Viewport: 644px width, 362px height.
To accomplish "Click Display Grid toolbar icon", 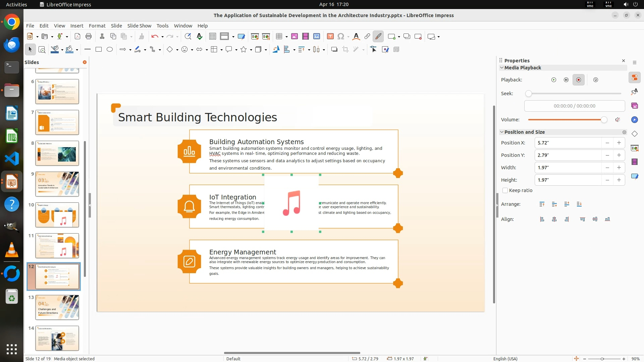I will pos(212,37).
